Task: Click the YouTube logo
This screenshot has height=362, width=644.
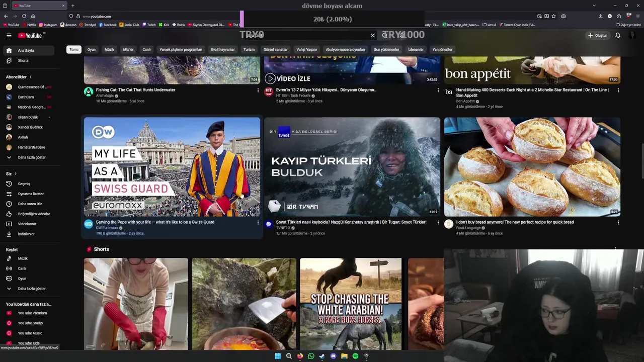Action: (30, 35)
